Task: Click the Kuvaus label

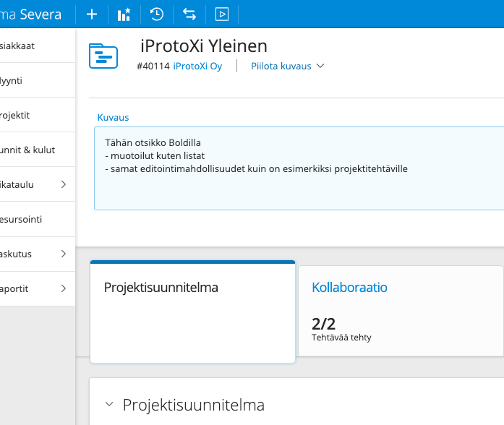Action: [113, 117]
